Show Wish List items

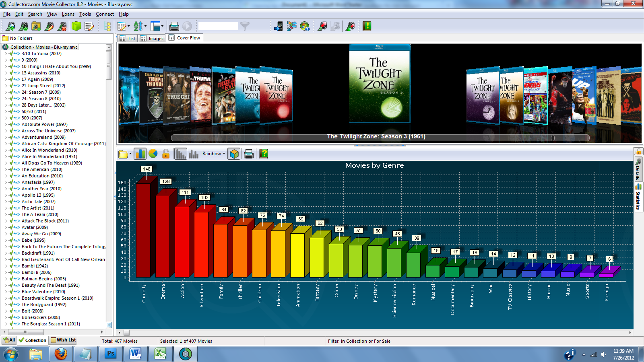coord(64,340)
